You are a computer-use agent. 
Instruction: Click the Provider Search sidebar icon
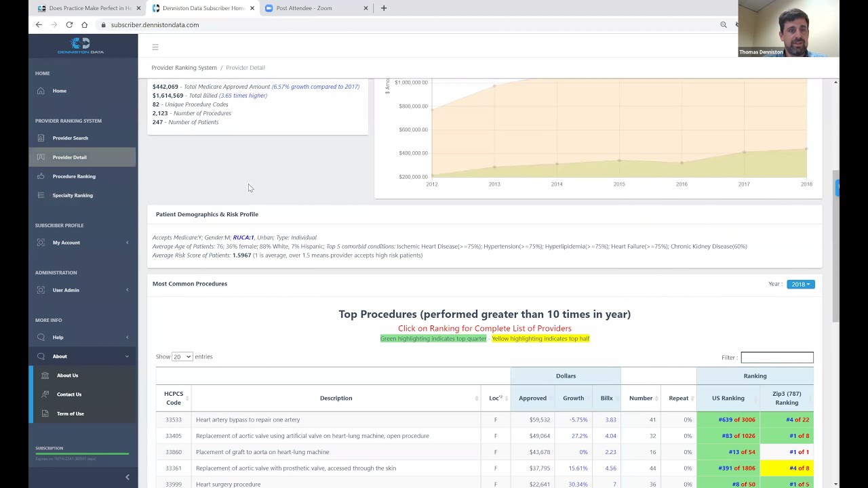(x=41, y=138)
